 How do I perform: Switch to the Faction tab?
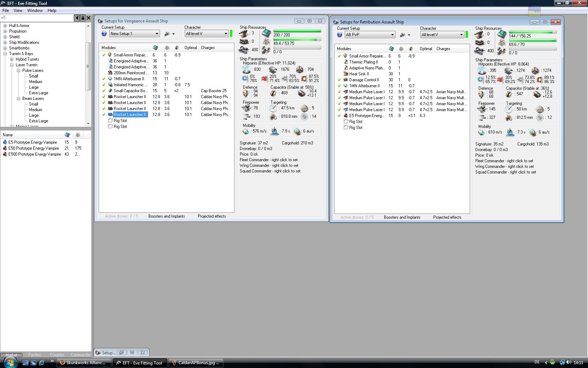(x=34, y=355)
